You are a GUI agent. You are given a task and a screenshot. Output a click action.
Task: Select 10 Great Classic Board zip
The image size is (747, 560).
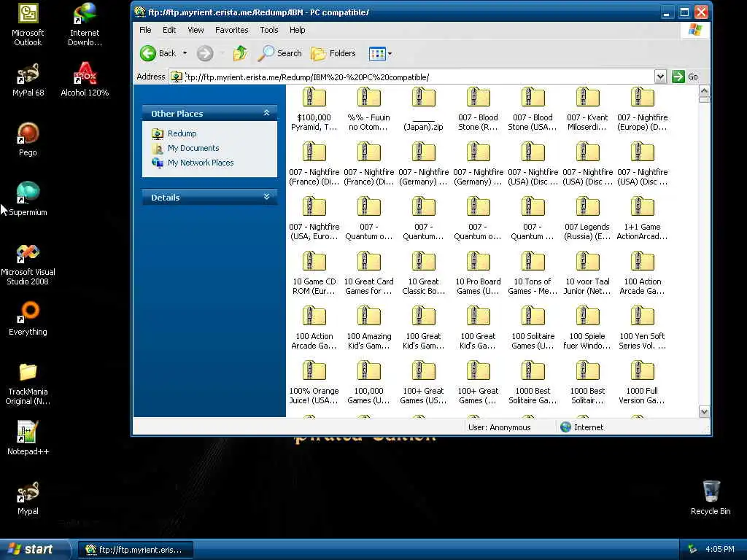(423, 273)
